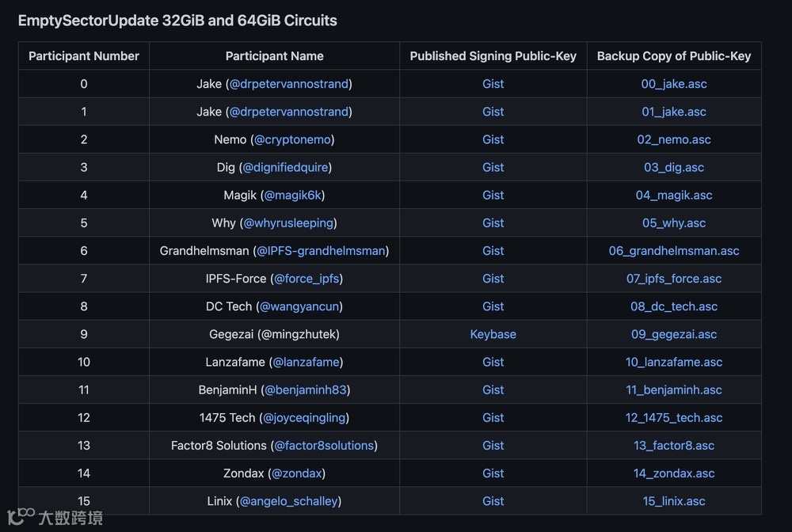792x532 pixels.
Task: Open Gist link for BenjaminH row
Action: click(493, 389)
